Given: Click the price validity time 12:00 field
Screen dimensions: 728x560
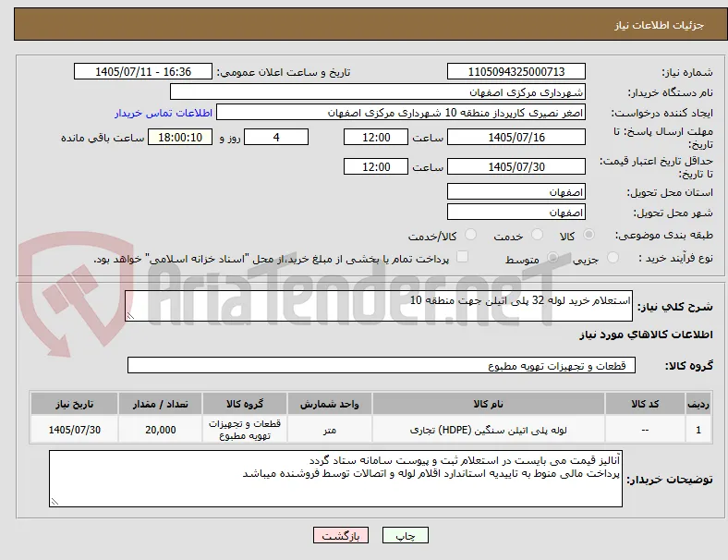Looking at the screenshot, I should (x=376, y=166).
